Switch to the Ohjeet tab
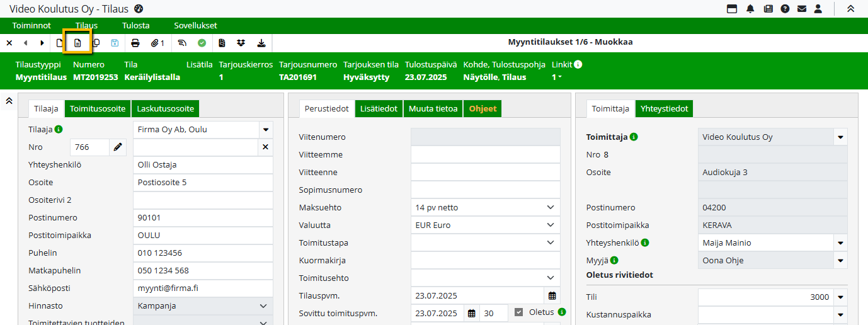Screen dimensions: 868x325 [483, 108]
